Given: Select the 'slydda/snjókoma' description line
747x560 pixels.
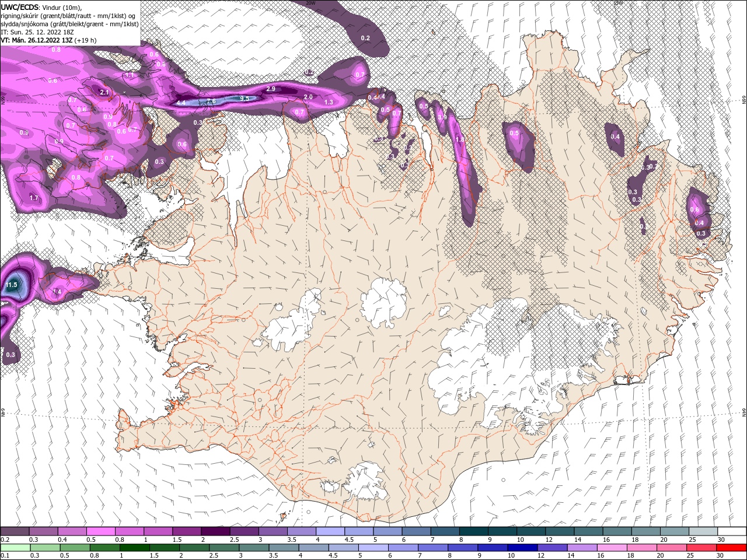Looking at the screenshot, I should click(x=70, y=24).
